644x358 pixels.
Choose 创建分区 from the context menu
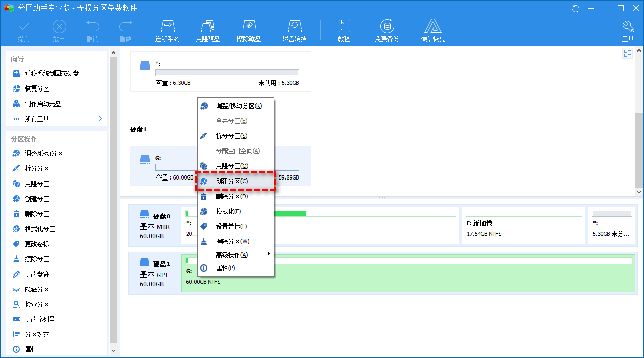pyautogui.click(x=231, y=181)
